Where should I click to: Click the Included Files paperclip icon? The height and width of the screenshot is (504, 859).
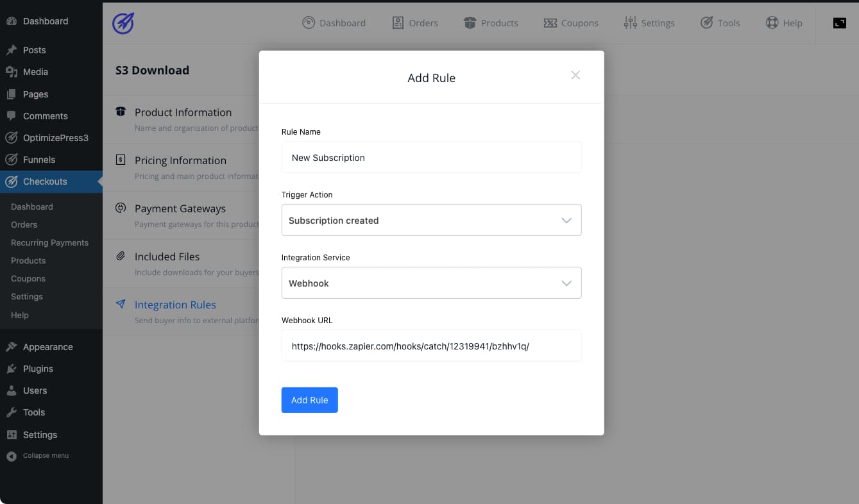(121, 256)
